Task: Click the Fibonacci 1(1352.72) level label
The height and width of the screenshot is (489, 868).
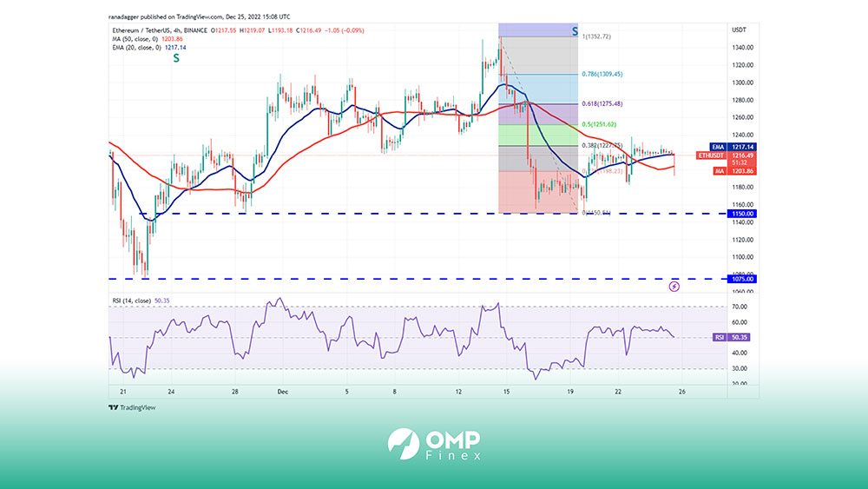Action: tap(597, 36)
